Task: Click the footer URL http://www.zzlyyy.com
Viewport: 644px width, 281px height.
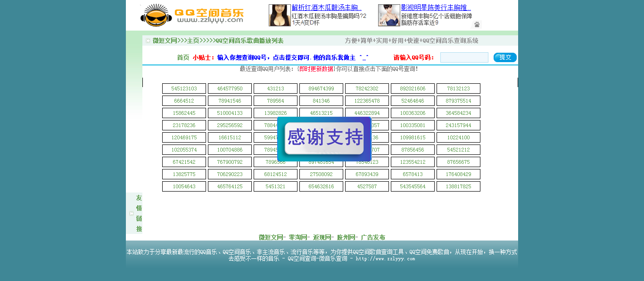Action: pos(386,258)
